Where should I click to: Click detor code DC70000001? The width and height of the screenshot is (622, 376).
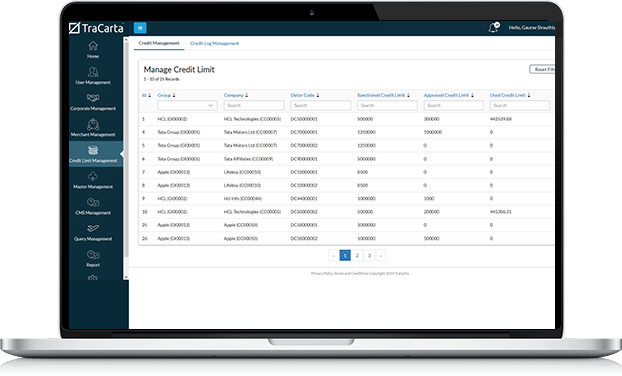tap(304, 132)
